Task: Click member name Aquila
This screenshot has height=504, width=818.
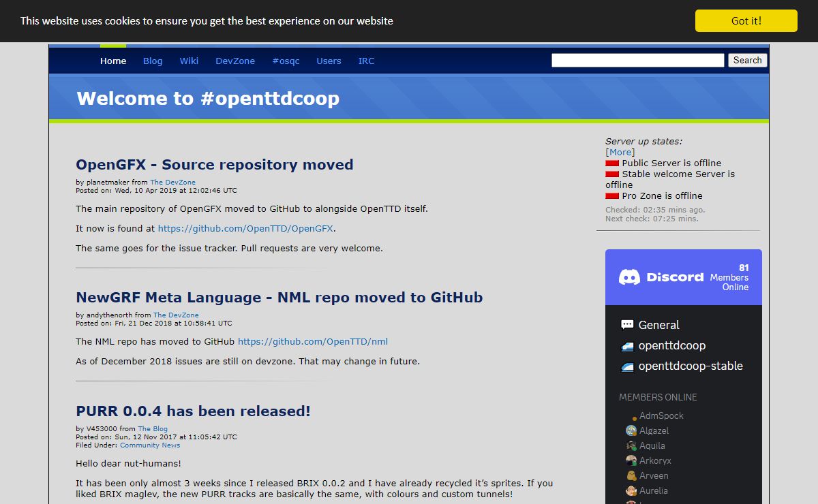Action: click(652, 445)
